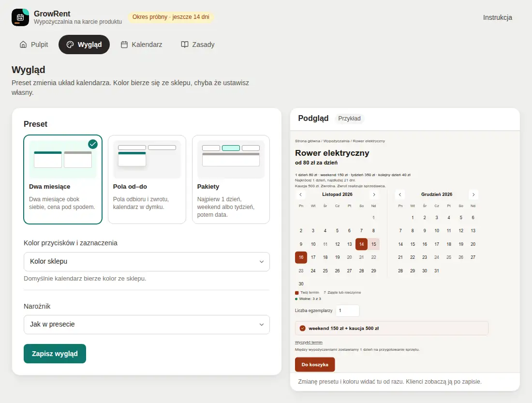Expand the Narożnik Jak w presecie dropdown
This screenshot has height=403, width=532.
point(147,325)
